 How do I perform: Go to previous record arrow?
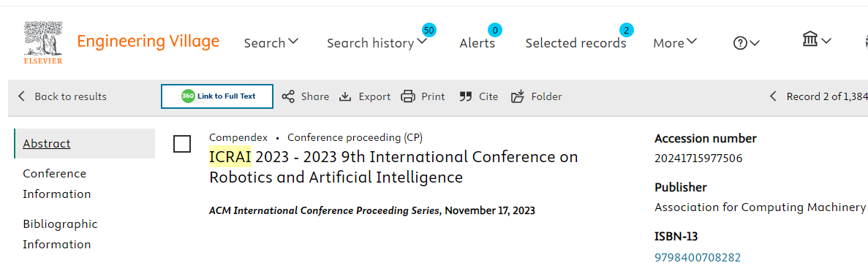tap(774, 96)
